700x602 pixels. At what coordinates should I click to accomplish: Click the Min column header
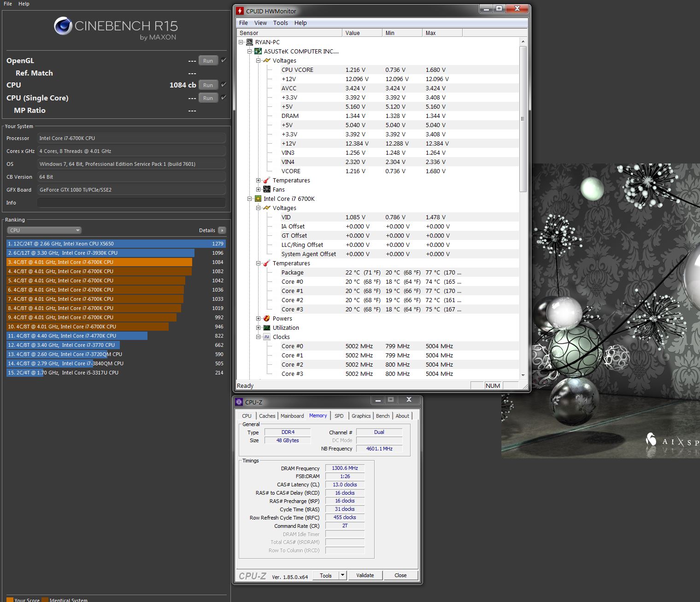tap(402, 33)
